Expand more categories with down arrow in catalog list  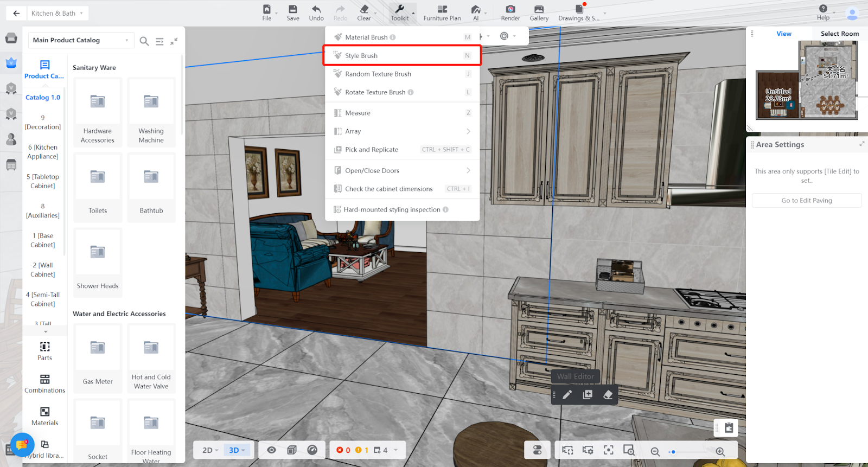[x=46, y=331]
